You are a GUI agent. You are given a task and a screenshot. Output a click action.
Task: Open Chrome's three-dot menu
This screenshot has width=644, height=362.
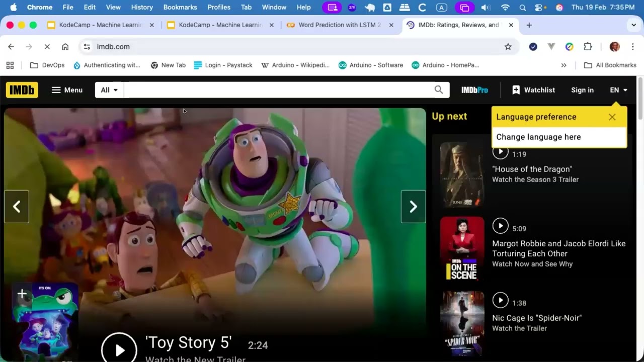point(632,47)
